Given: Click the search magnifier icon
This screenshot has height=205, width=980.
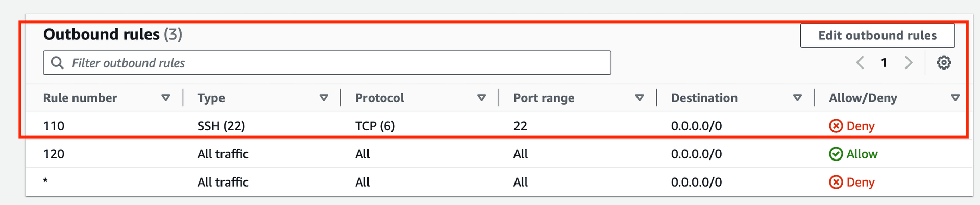Looking at the screenshot, I should (x=57, y=63).
